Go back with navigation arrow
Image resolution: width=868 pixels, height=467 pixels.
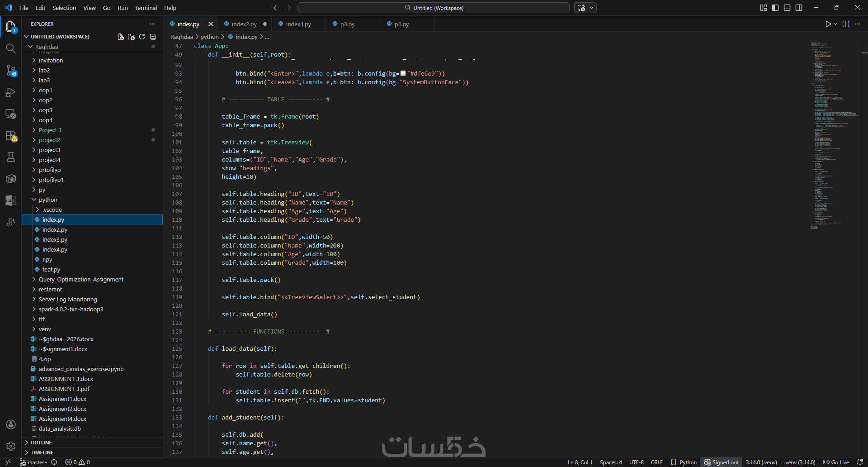(x=276, y=8)
